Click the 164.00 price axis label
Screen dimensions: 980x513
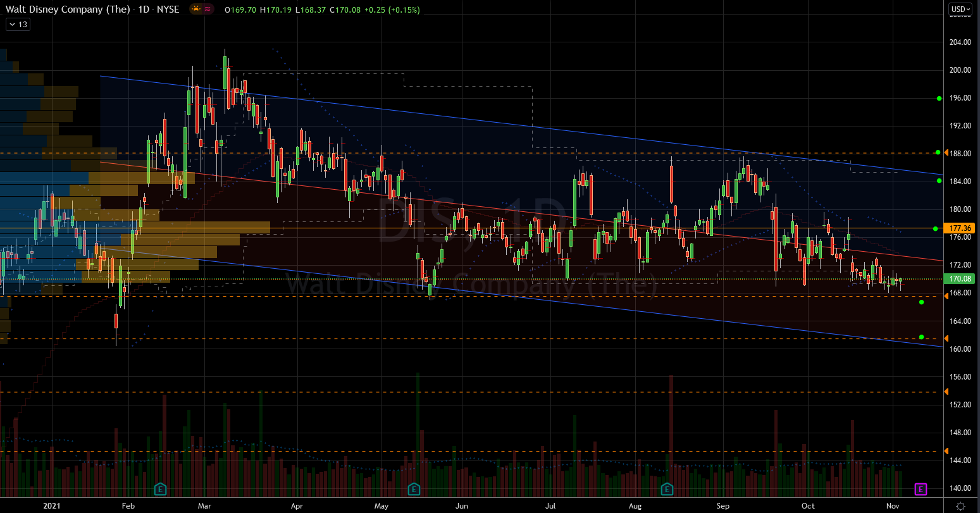[x=960, y=321]
